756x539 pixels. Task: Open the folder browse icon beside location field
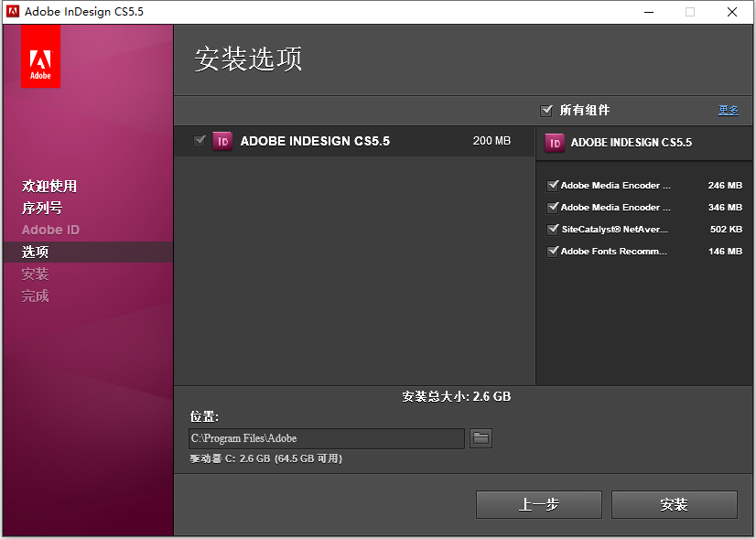click(481, 438)
